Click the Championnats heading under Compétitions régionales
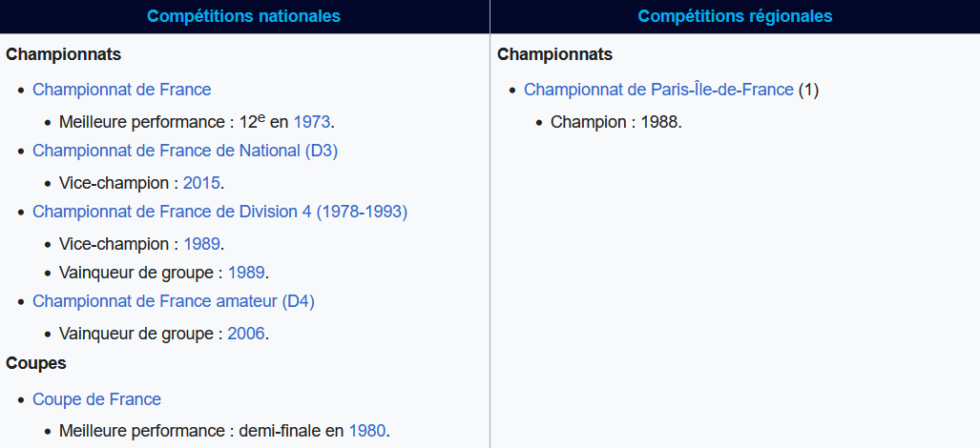The width and height of the screenshot is (980, 448). coord(555,55)
